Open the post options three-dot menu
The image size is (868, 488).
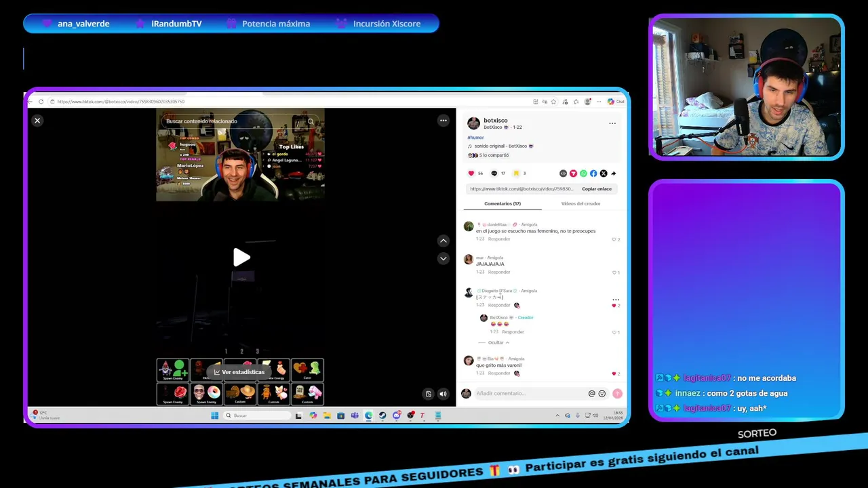pyautogui.click(x=612, y=123)
